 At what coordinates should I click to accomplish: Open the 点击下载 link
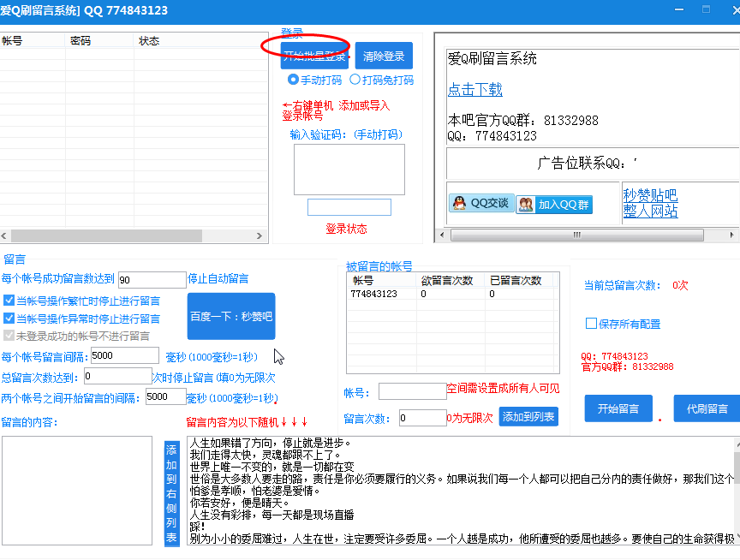474,90
